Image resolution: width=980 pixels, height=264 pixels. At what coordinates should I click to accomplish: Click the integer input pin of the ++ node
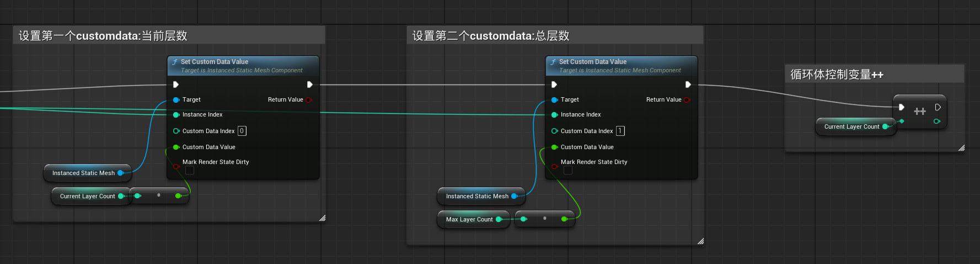(x=902, y=121)
